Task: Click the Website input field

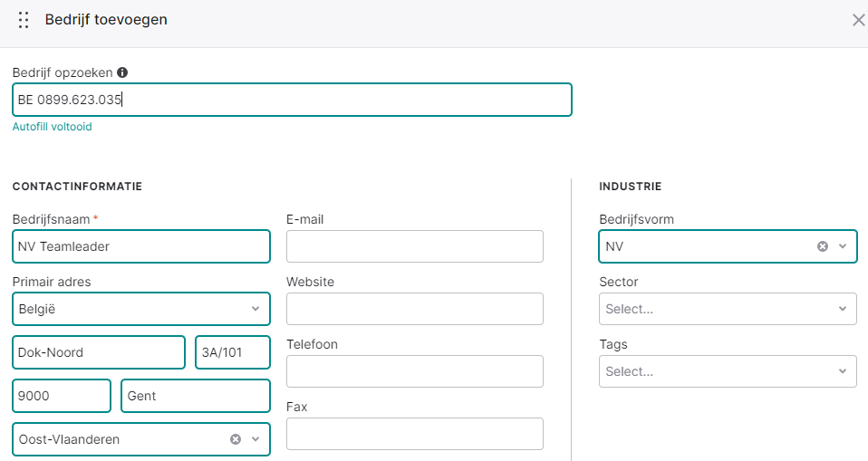Action: coord(415,309)
